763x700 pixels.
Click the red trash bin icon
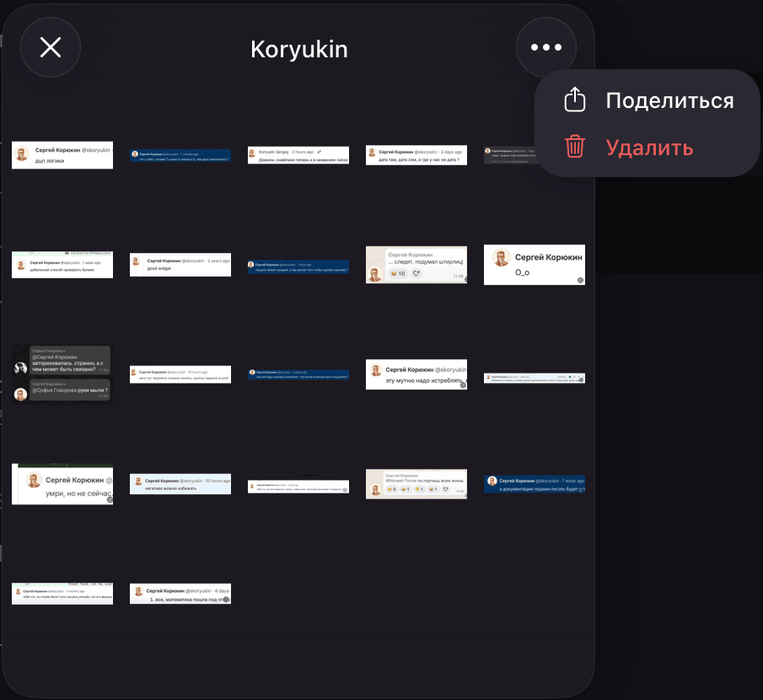(x=575, y=146)
